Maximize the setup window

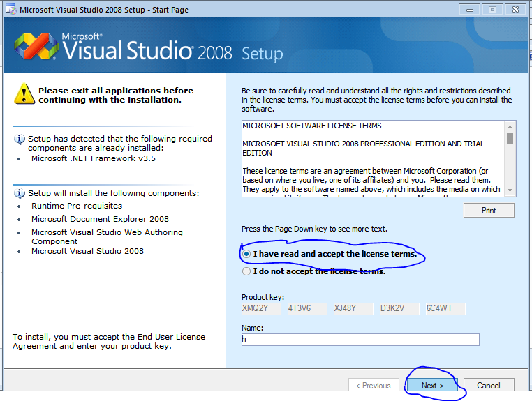coord(492,10)
